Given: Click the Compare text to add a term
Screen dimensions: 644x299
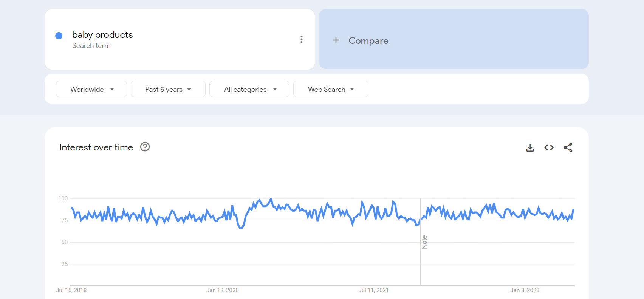Looking at the screenshot, I should point(368,41).
